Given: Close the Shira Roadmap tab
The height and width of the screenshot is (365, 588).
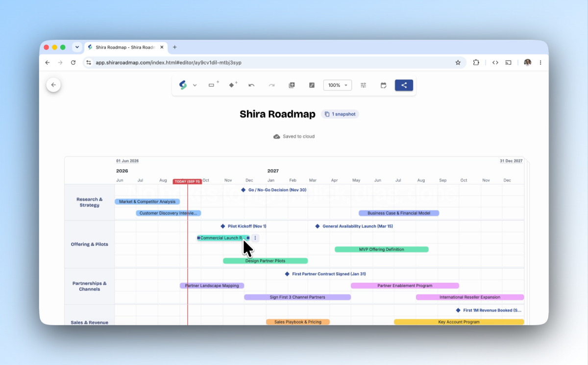Looking at the screenshot, I should [x=162, y=47].
